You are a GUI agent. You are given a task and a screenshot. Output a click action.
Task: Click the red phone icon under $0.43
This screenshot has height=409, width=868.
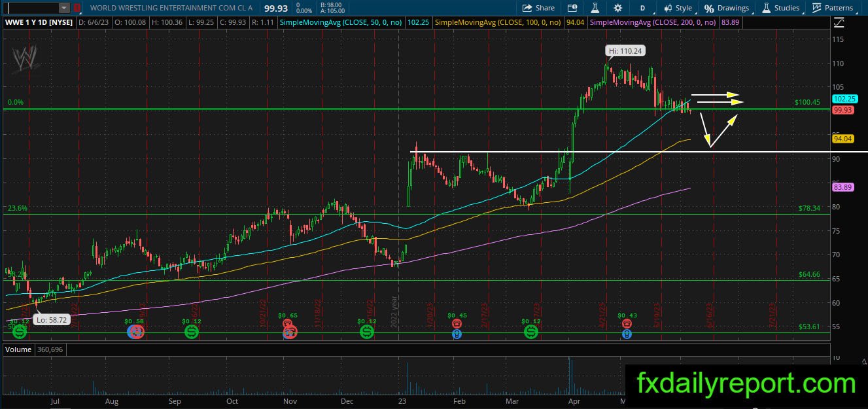(x=627, y=323)
